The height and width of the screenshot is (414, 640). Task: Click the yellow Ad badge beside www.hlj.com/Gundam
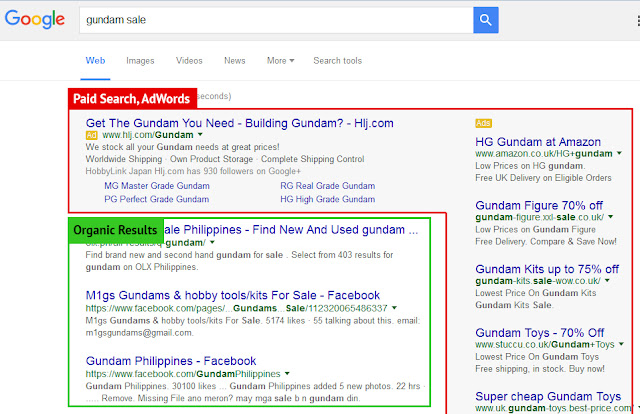tap(91, 135)
